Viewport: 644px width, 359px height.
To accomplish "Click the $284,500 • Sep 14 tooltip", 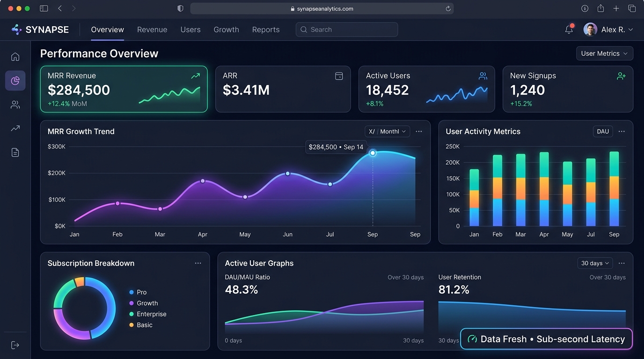I will pos(336,147).
